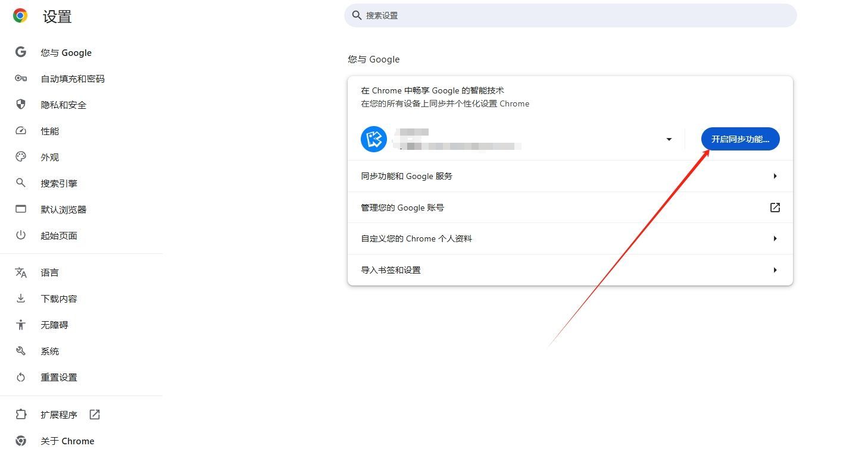Open 管理您的 Google 账号 link
The image size is (868, 474).
click(x=570, y=208)
